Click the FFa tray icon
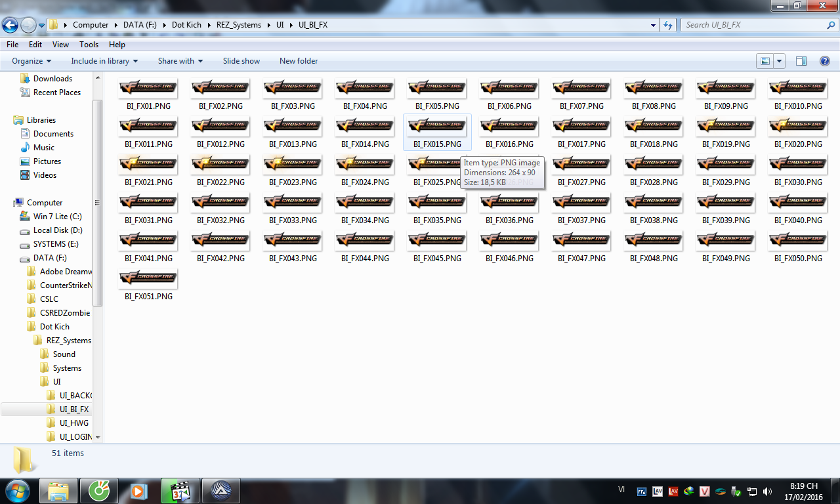The height and width of the screenshot is (504, 840). pos(642,491)
